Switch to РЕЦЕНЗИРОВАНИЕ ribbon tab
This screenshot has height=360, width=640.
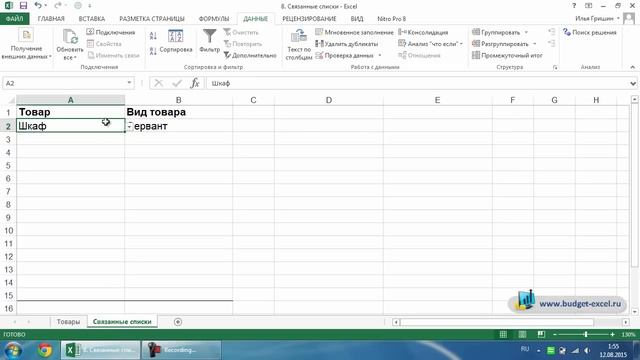[309, 19]
